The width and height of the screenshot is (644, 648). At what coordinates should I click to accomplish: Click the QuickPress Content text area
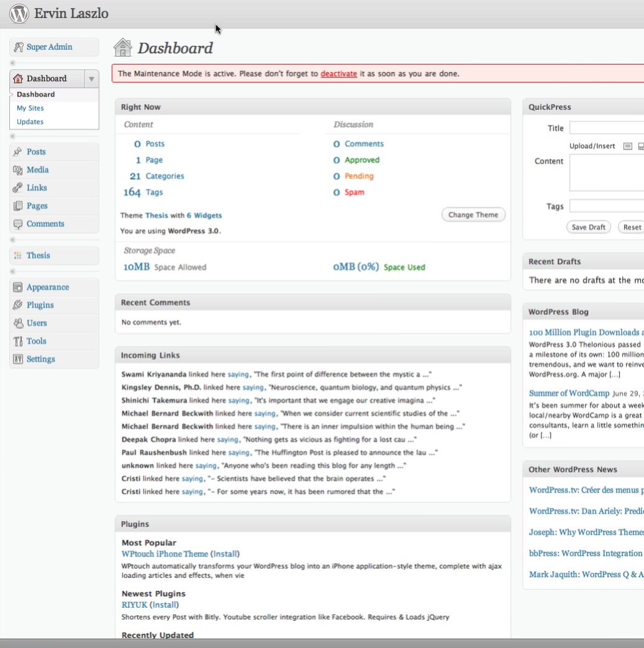coord(606,173)
